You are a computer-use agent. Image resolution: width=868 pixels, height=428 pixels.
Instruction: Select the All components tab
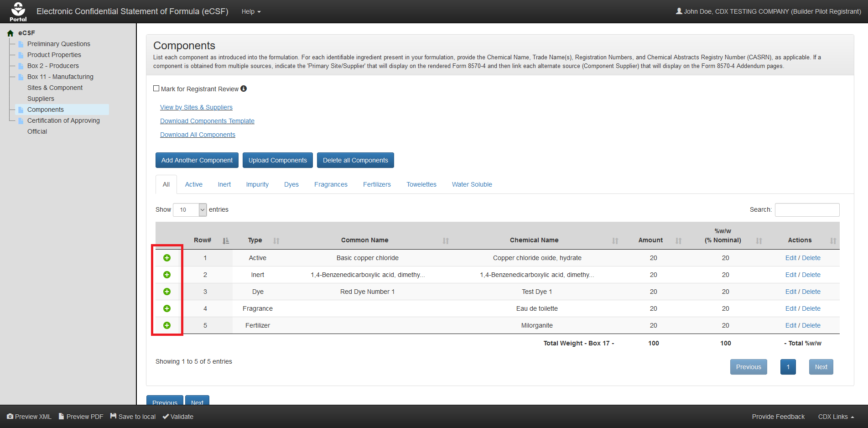tap(166, 184)
